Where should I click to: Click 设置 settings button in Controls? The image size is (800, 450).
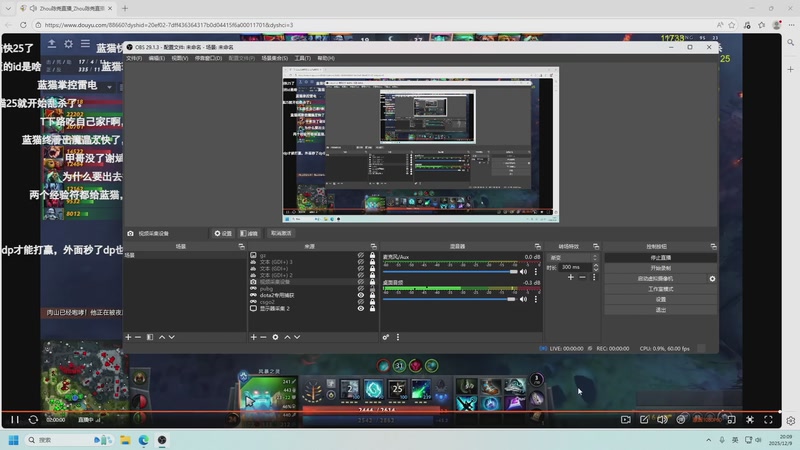pos(661,299)
